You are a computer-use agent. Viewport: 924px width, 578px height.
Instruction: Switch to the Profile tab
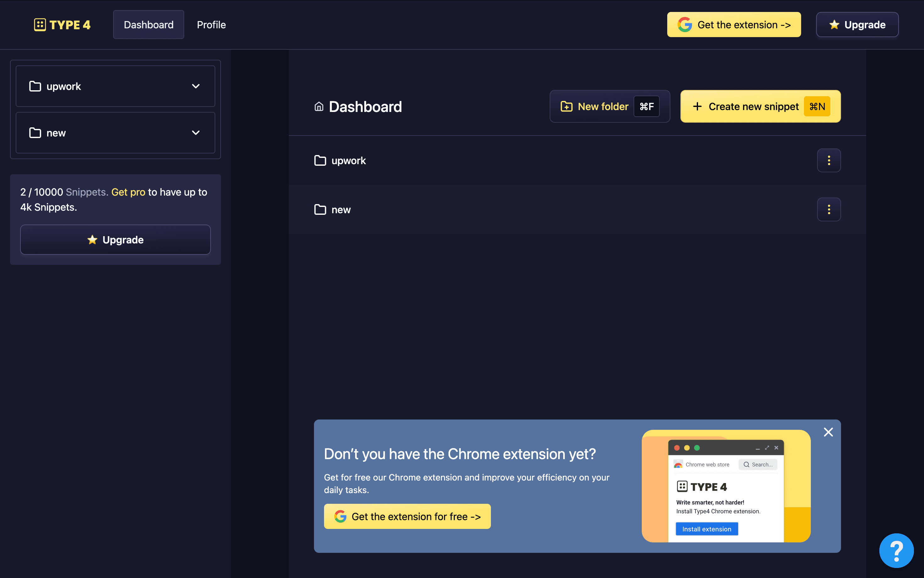[x=211, y=25]
